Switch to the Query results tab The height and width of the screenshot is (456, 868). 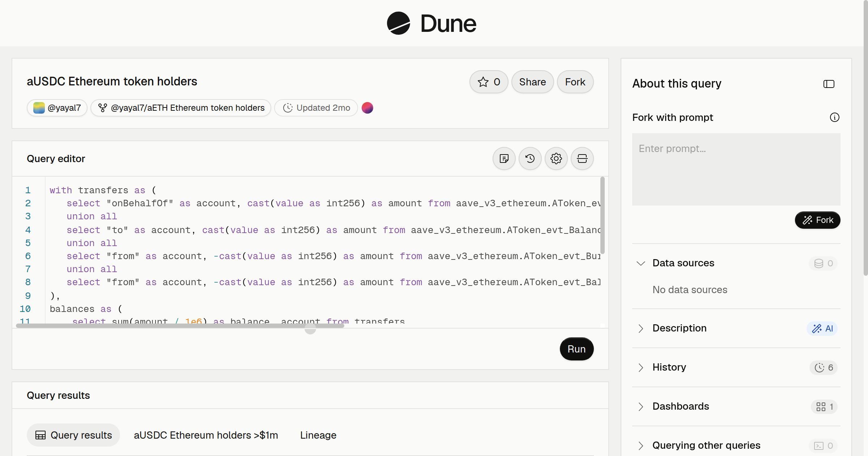(x=73, y=435)
